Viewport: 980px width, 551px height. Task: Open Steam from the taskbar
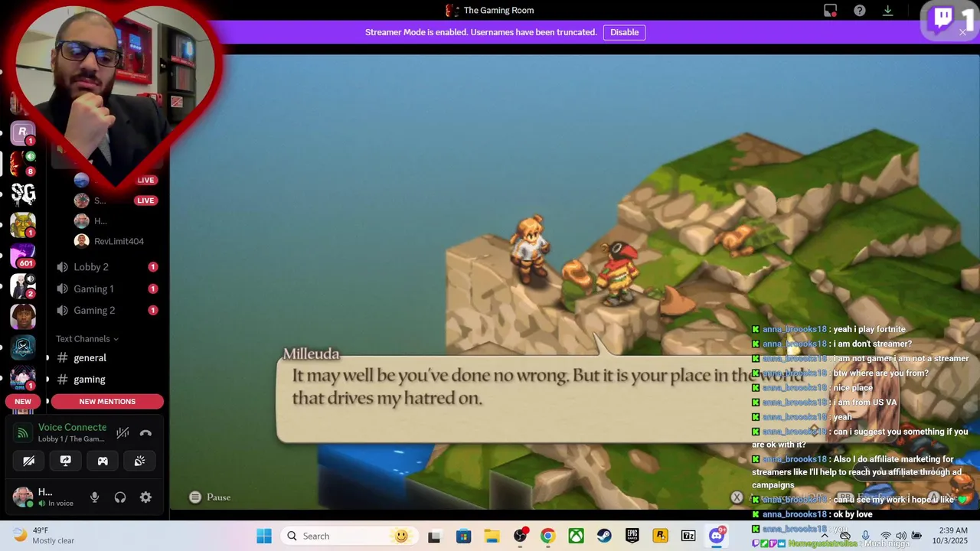[604, 536]
